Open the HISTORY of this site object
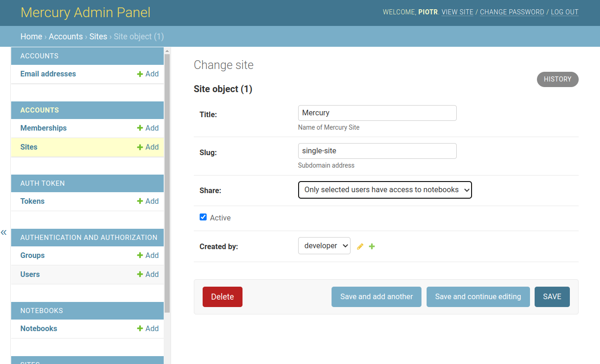This screenshot has height=364, width=600. 557,79
